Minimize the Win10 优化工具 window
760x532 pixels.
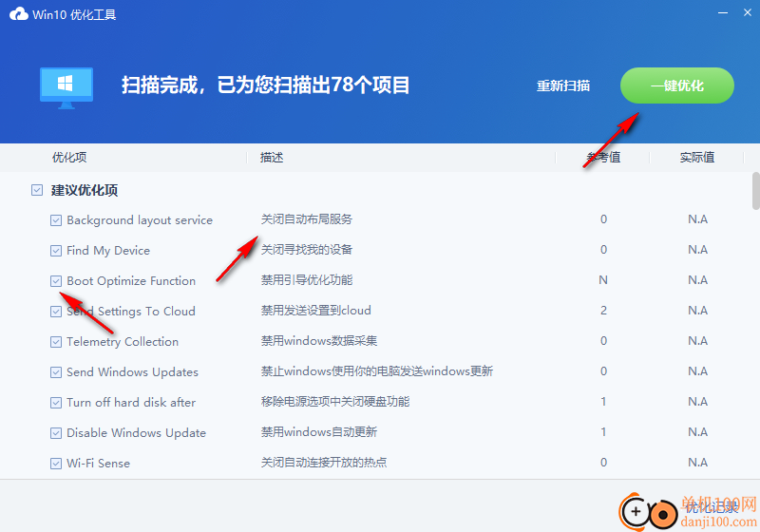point(723,13)
